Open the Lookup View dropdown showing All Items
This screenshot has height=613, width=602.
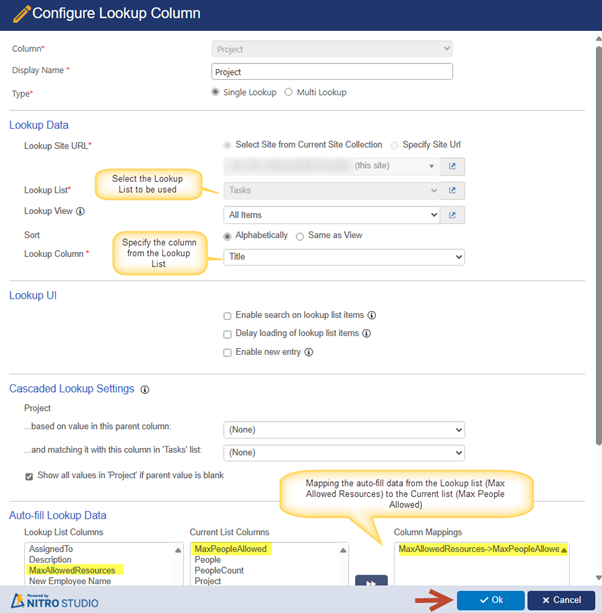[x=332, y=214]
